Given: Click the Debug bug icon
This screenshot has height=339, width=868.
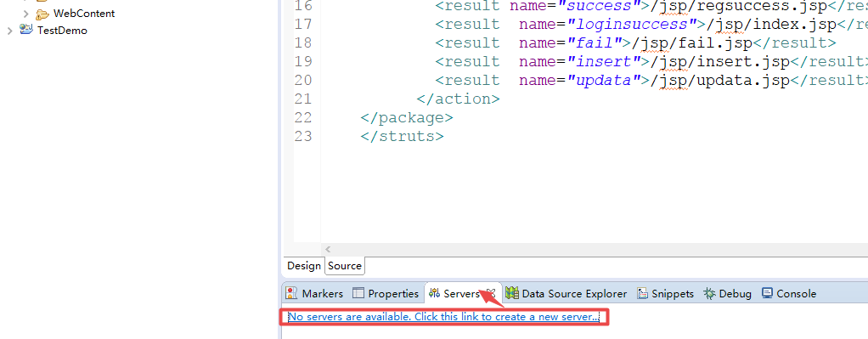Looking at the screenshot, I should (x=710, y=294).
